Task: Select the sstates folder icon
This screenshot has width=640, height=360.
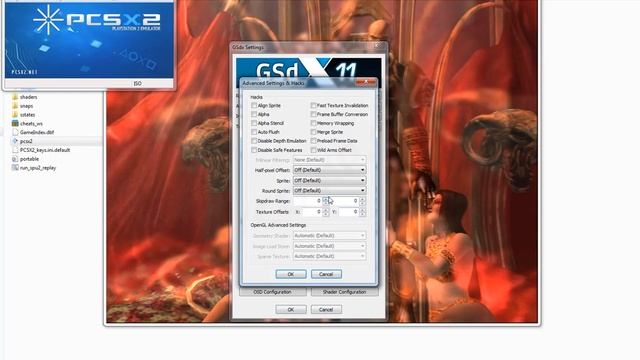Action: click(x=15, y=115)
